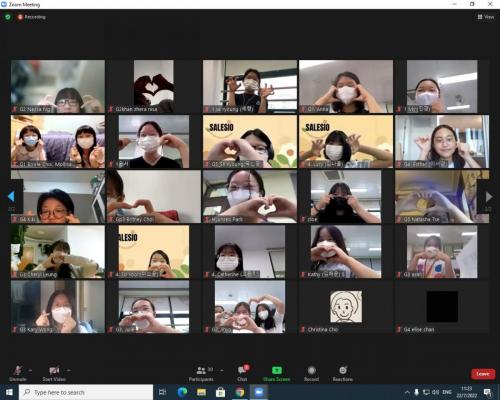This screenshot has height=400, width=500.
Task: Click the Recording indicator at top left
Action: 31,17
